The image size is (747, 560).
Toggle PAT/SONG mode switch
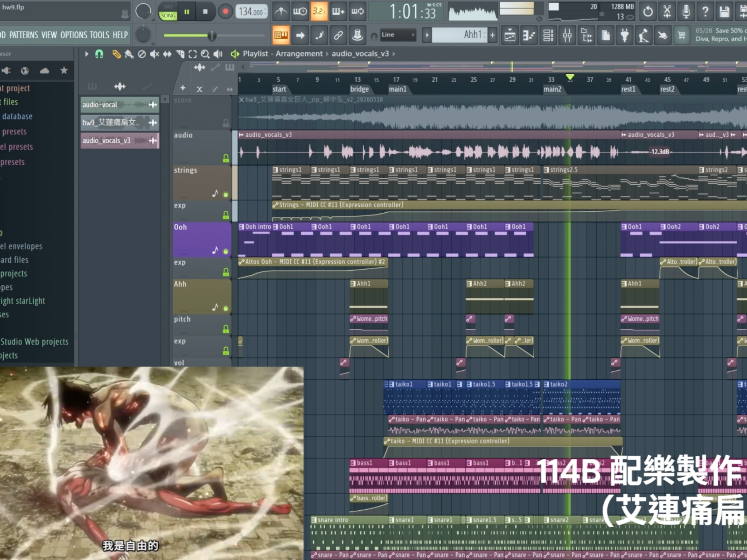tap(168, 12)
